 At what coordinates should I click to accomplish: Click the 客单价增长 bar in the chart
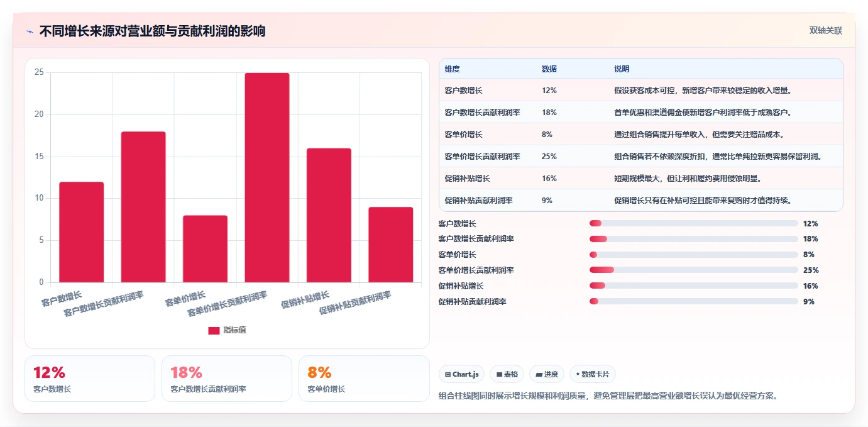(x=205, y=249)
